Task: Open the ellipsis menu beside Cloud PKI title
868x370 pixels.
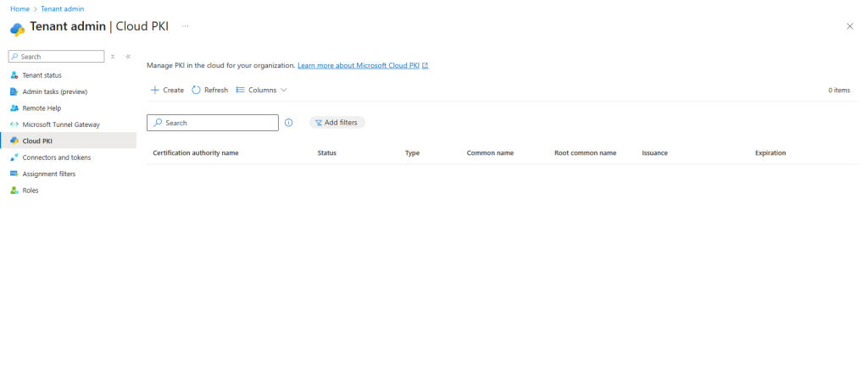Action: click(x=185, y=26)
